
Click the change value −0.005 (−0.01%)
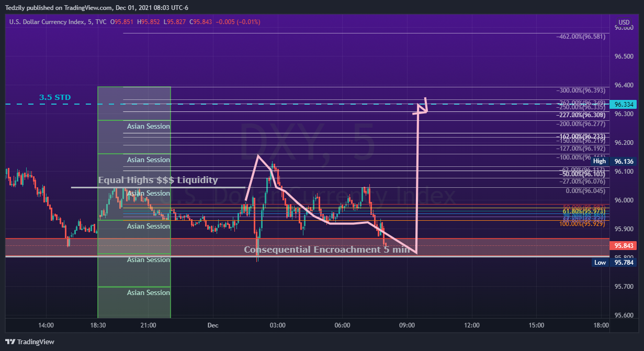tap(238, 22)
